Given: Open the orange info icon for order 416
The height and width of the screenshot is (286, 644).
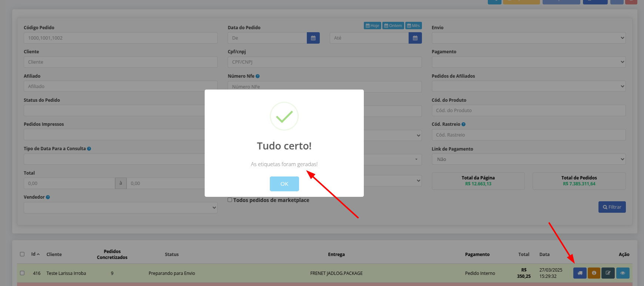Looking at the screenshot, I should tap(594, 273).
